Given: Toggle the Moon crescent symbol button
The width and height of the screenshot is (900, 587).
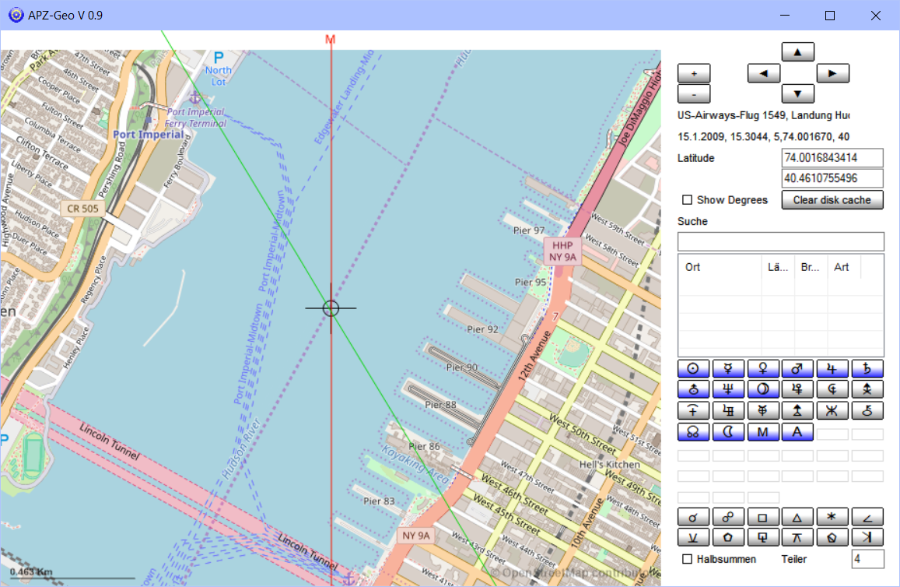Looking at the screenshot, I should 728,432.
